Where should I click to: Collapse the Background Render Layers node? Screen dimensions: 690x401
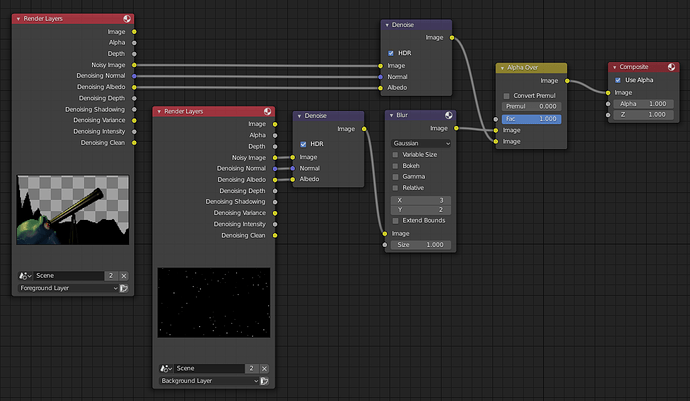click(x=159, y=112)
